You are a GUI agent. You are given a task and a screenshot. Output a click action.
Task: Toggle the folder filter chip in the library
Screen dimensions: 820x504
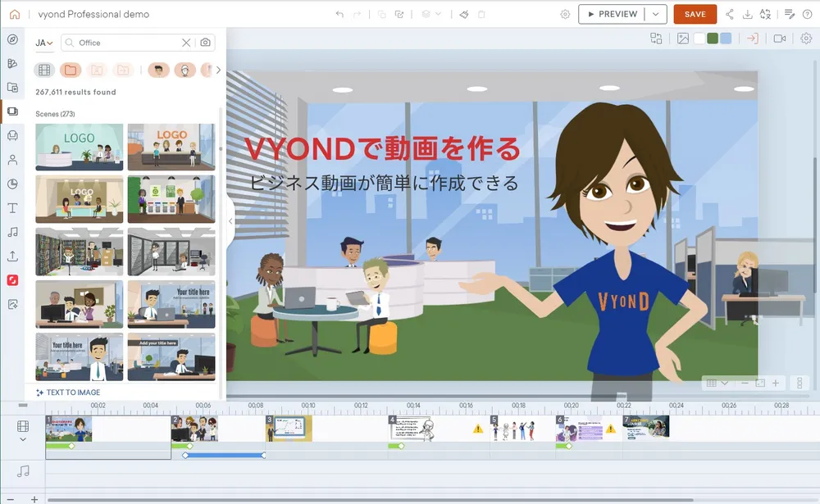pyautogui.click(x=71, y=70)
